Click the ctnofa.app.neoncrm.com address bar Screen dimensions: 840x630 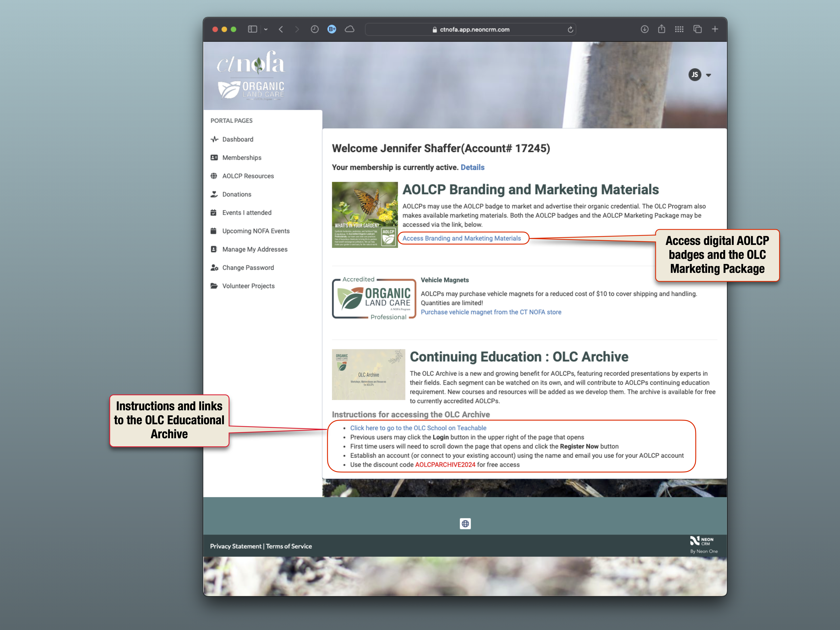pyautogui.click(x=470, y=29)
